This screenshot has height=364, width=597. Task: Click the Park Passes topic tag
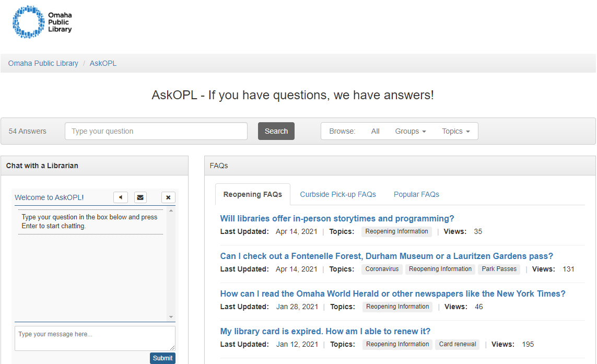499,269
